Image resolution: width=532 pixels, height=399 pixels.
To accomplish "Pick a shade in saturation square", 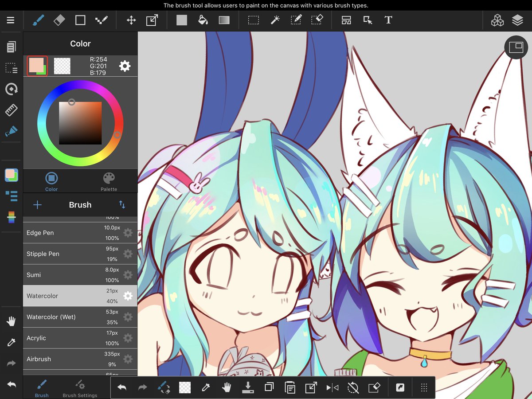I will [x=80, y=123].
